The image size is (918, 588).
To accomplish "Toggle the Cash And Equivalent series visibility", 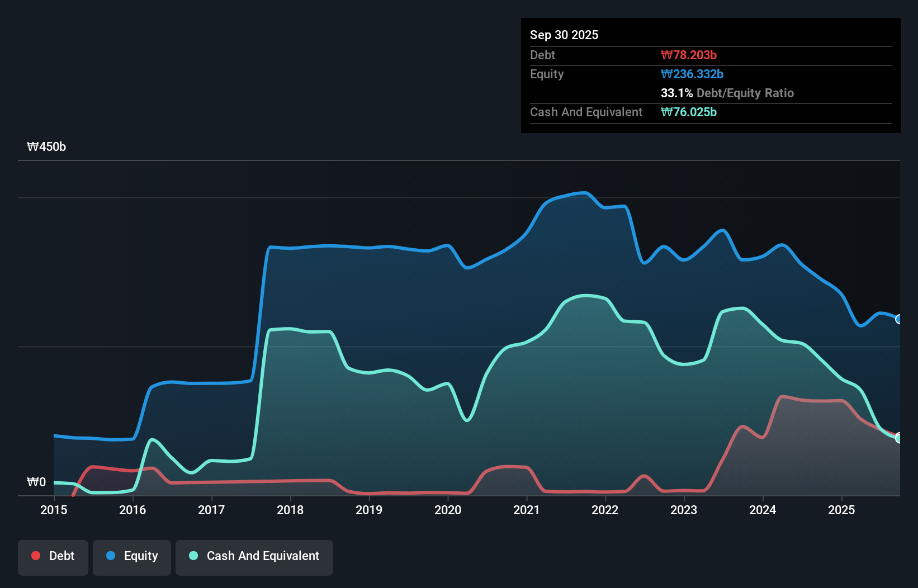I will [x=254, y=556].
